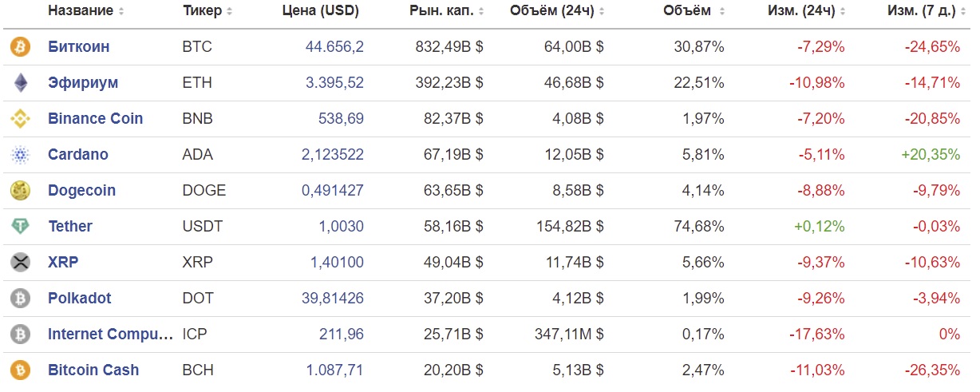Viewport: 980px width, 392px height.
Task: Select Cardano 7-day change +20,35%
Action: [x=931, y=155]
